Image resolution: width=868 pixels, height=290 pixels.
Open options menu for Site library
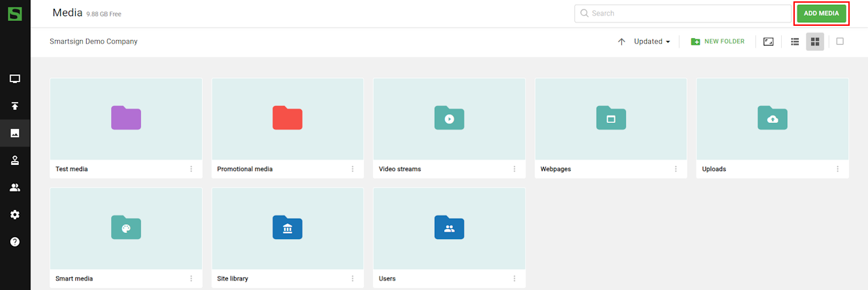coord(353,278)
